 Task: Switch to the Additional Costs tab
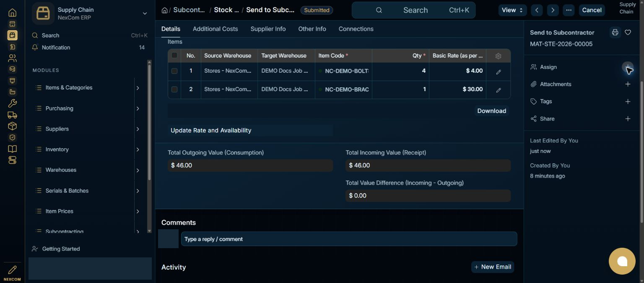[215, 29]
